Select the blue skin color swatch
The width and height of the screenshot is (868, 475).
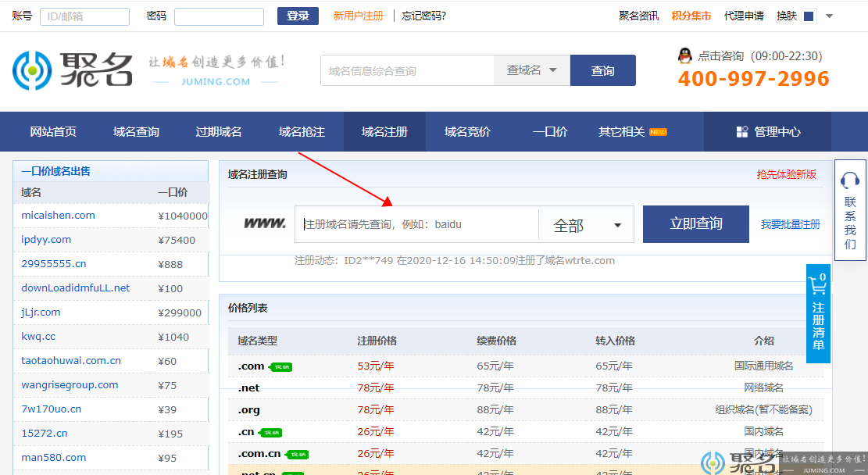(x=808, y=16)
